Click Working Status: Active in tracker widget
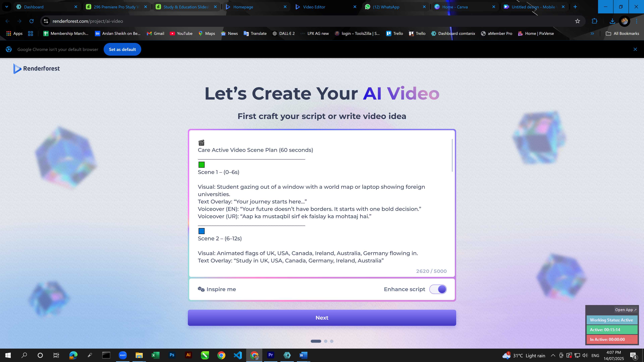644x362 pixels. (x=612, y=320)
